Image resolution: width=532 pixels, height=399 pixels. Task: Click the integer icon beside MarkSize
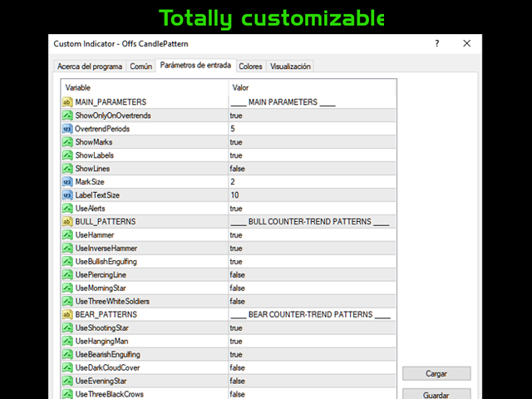(x=68, y=182)
